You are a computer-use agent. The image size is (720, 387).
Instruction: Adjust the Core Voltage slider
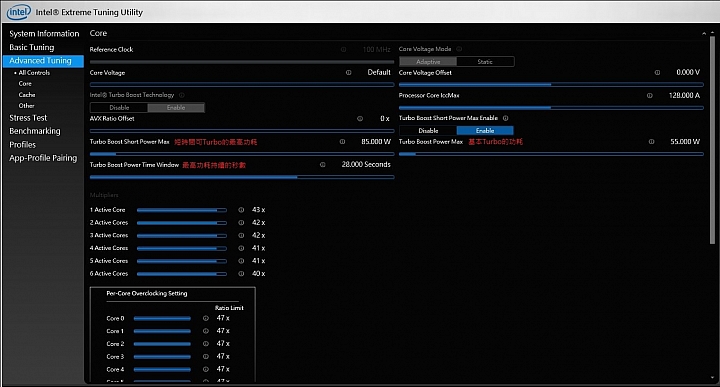242,84
